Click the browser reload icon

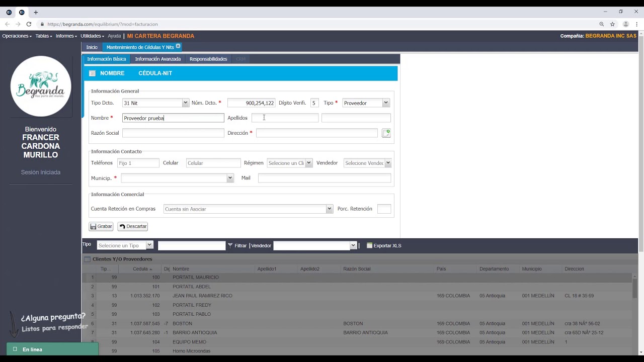(29, 24)
